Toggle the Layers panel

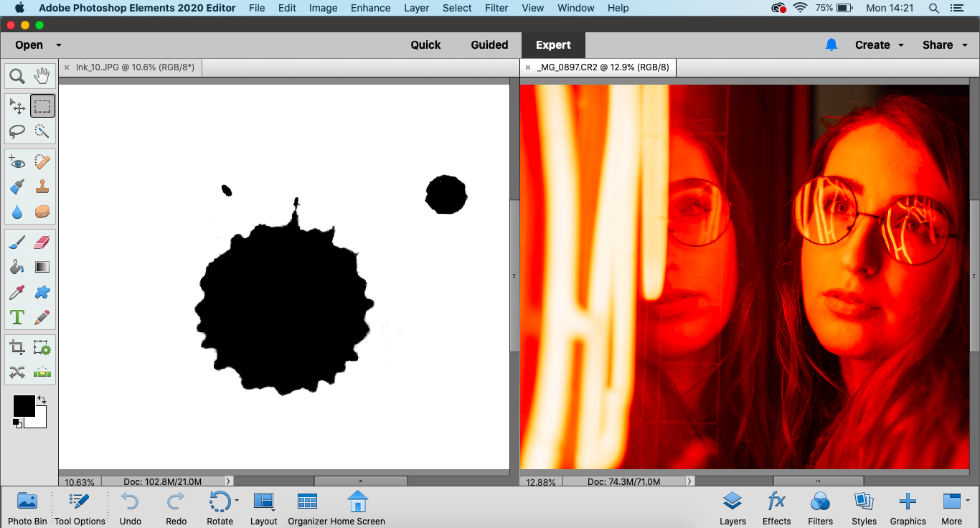[732, 508]
